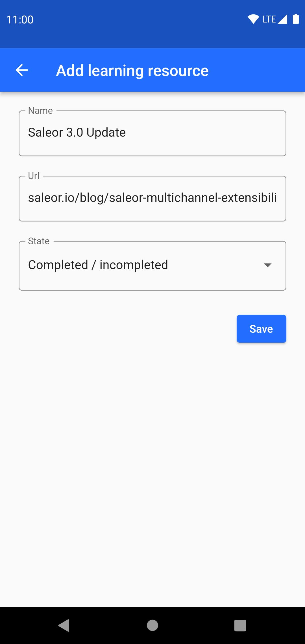305x644 pixels.
Task: Click the State field label
Action: tap(39, 241)
